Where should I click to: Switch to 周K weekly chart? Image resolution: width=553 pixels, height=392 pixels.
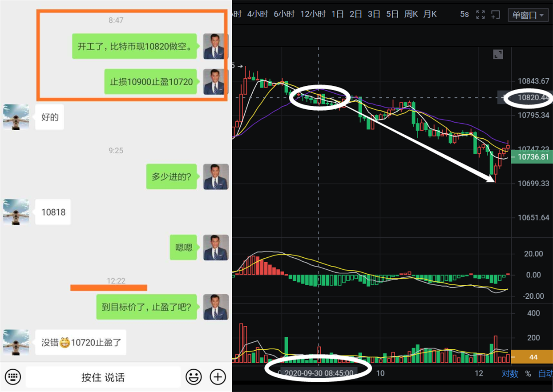click(x=411, y=14)
